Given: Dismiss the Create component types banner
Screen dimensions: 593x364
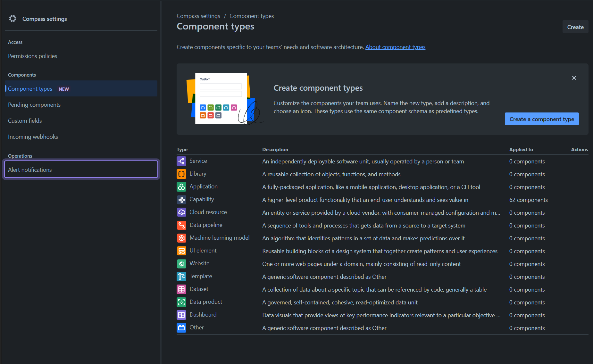Looking at the screenshot, I should pos(574,78).
